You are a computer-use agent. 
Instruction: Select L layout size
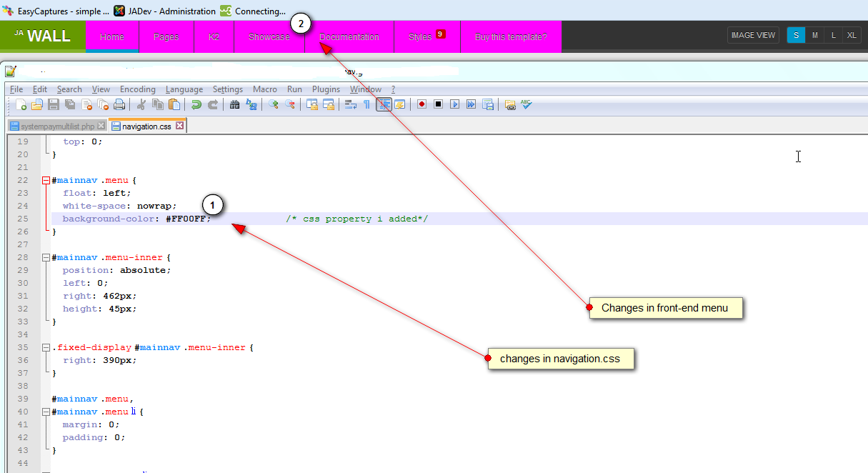point(833,35)
